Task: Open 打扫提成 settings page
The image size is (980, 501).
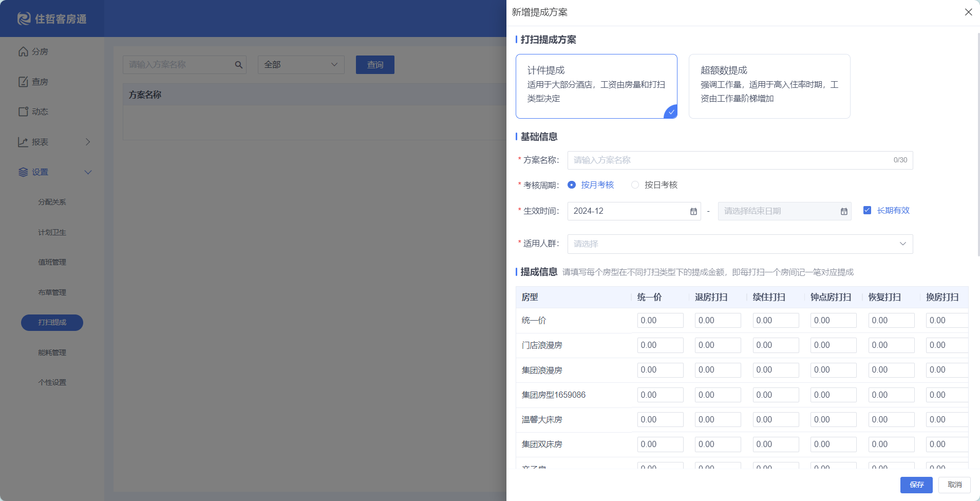Action: click(52, 322)
